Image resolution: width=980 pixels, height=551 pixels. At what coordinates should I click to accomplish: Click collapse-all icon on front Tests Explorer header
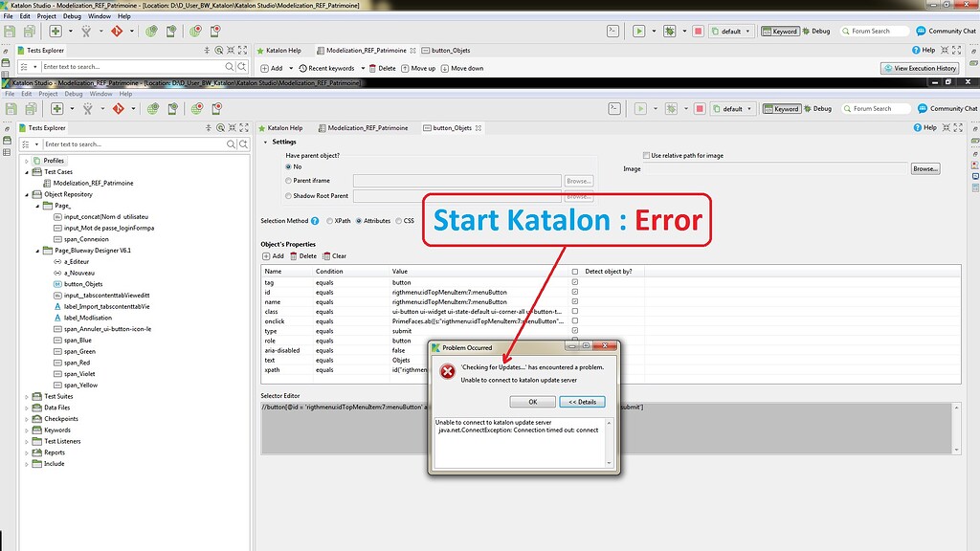point(208,127)
